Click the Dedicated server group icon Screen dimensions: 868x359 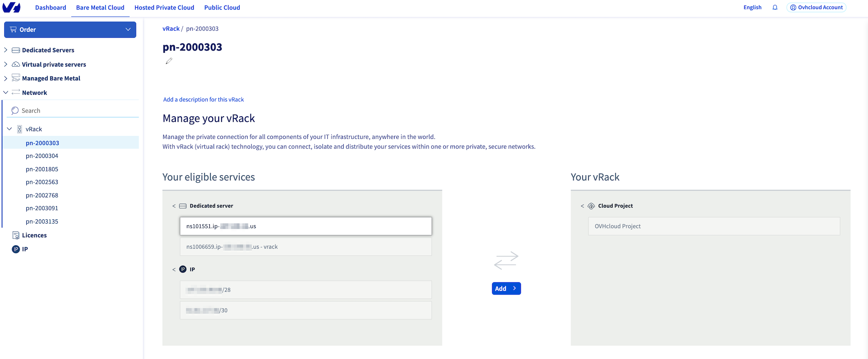(x=183, y=206)
